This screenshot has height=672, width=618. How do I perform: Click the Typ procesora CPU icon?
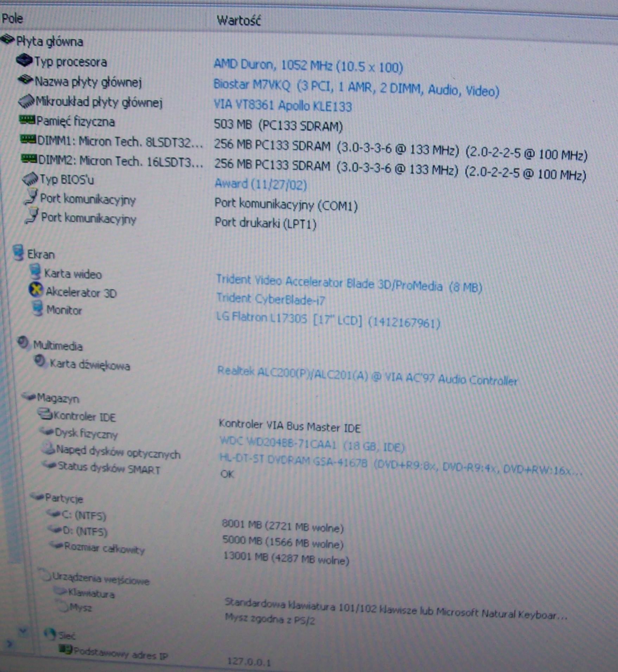pos(25,60)
